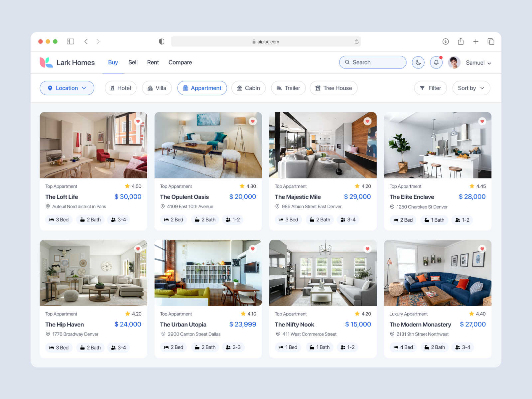532x399 pixels.
Task: Open the Compare menu item
Action: (180, 62)
